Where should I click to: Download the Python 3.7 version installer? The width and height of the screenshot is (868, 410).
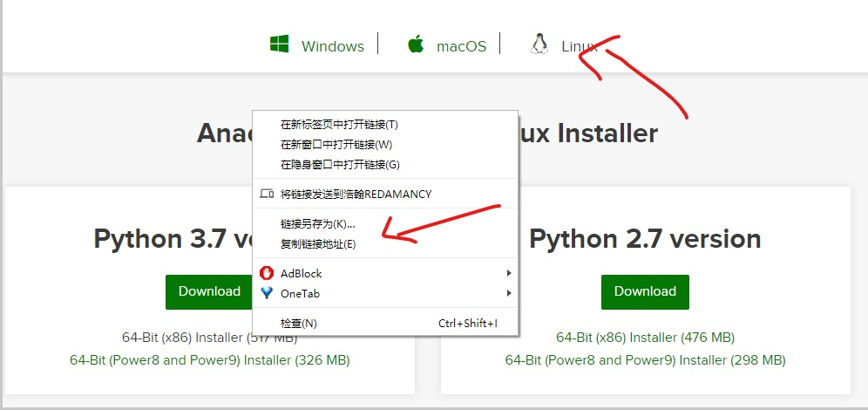[209, 291]
